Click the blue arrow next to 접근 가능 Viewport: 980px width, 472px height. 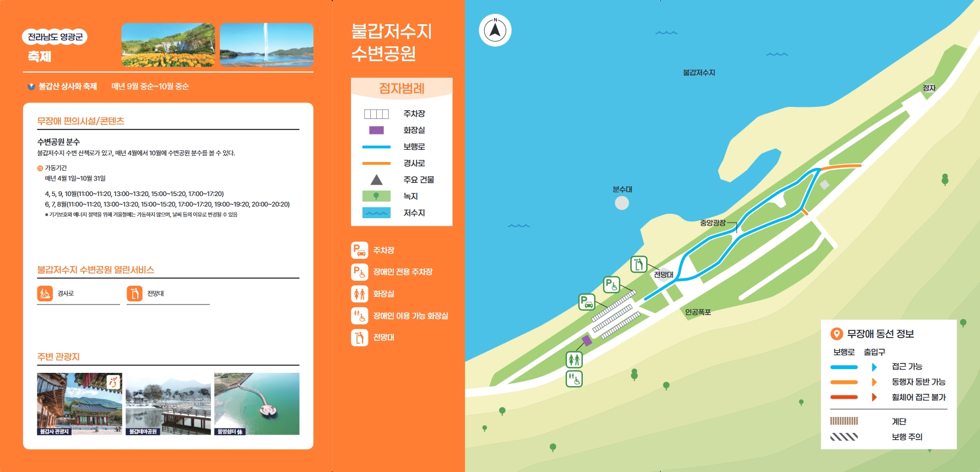coord(874,367)
